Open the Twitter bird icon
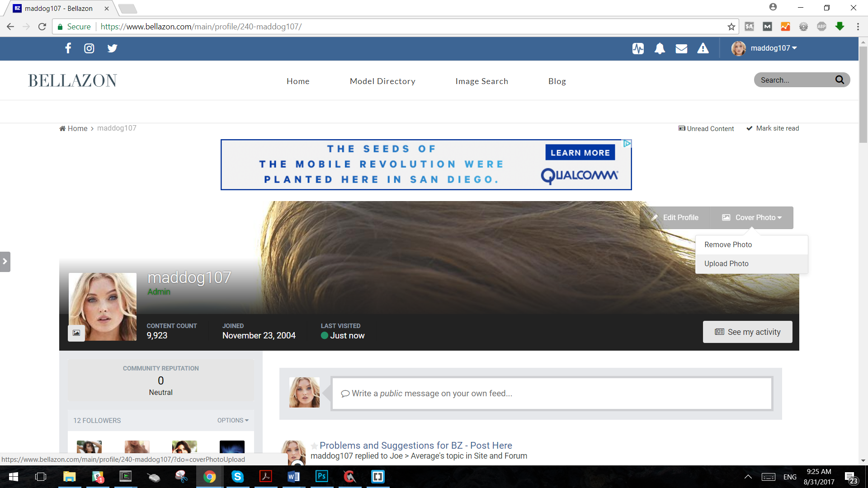 112,48
